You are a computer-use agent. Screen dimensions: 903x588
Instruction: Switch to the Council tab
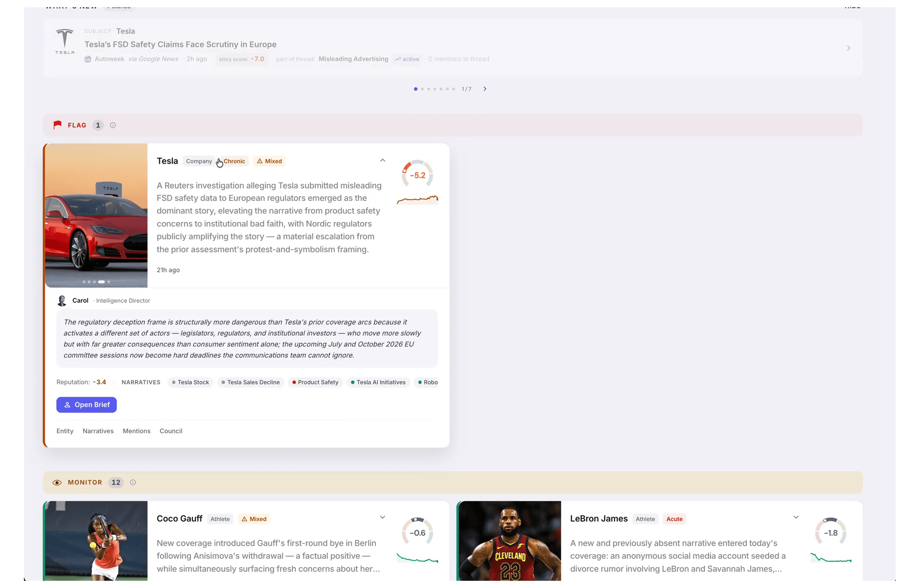[x=171, y=431]
